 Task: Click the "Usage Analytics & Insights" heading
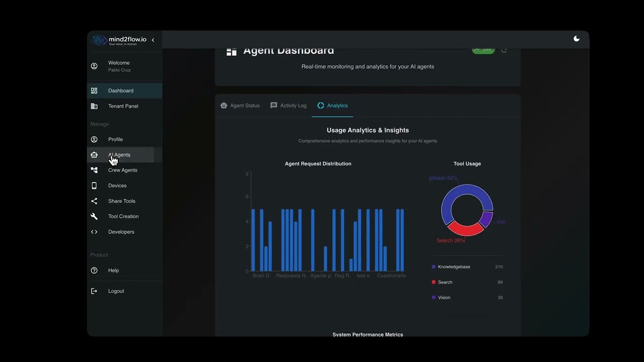(368, 130)
